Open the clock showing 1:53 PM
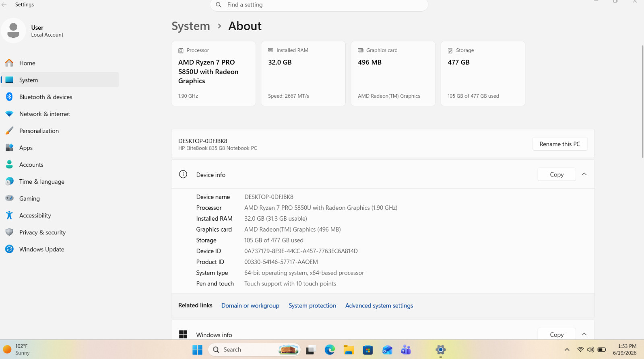The height and width of the screenshot is (359, 644). pyautogui.click(x=625, y=349)
